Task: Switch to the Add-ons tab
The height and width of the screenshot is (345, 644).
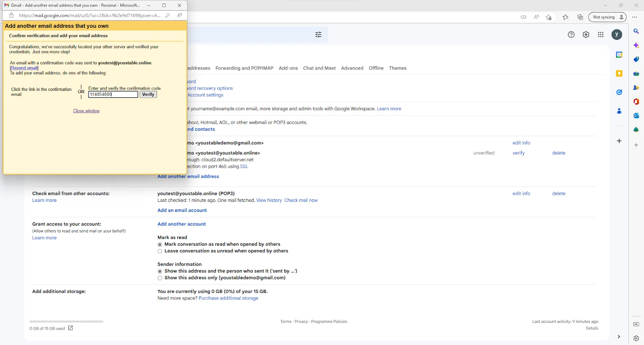Action: click(288, 68)
